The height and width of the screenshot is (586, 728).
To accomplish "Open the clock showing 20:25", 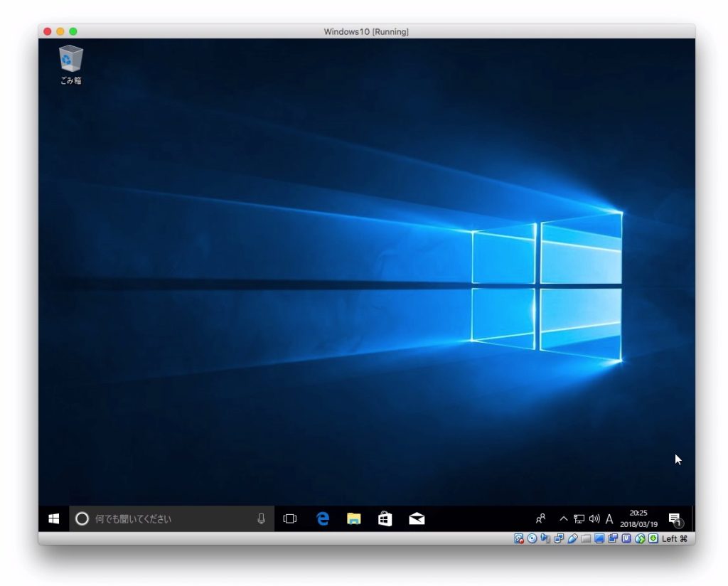I will coord(639,518).
